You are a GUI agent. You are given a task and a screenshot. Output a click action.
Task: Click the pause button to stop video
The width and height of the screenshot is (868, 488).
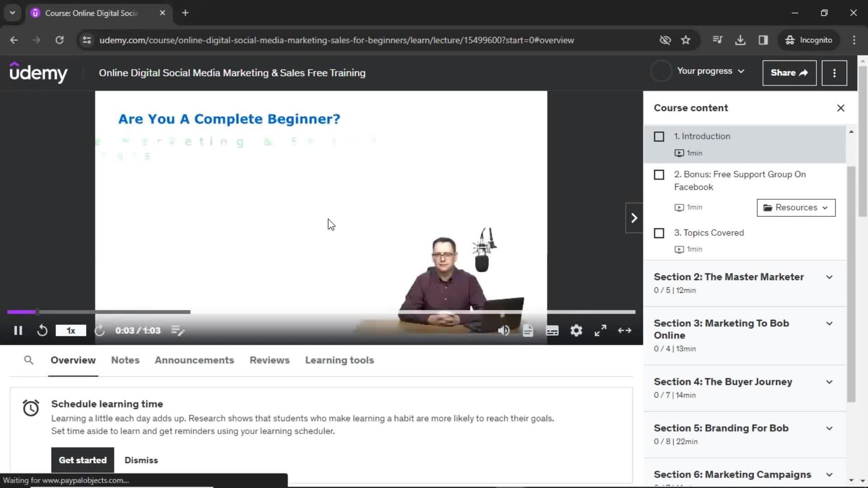[18, 331]
